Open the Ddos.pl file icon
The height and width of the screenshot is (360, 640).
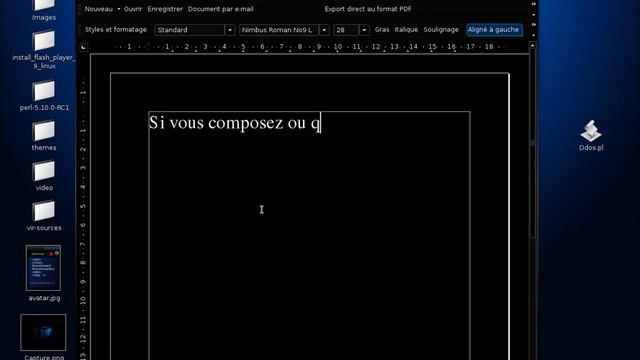[591, 131]
